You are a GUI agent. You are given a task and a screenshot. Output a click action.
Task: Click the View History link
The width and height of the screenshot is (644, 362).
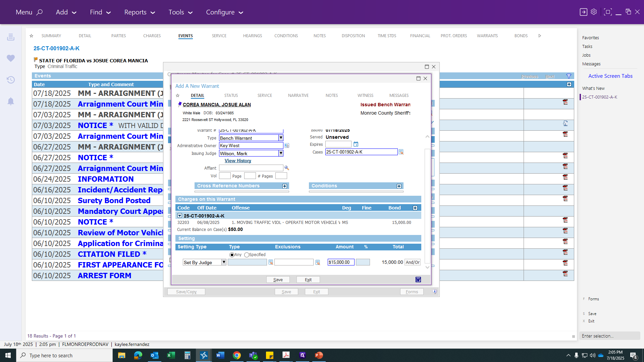(x=238, y=161)
